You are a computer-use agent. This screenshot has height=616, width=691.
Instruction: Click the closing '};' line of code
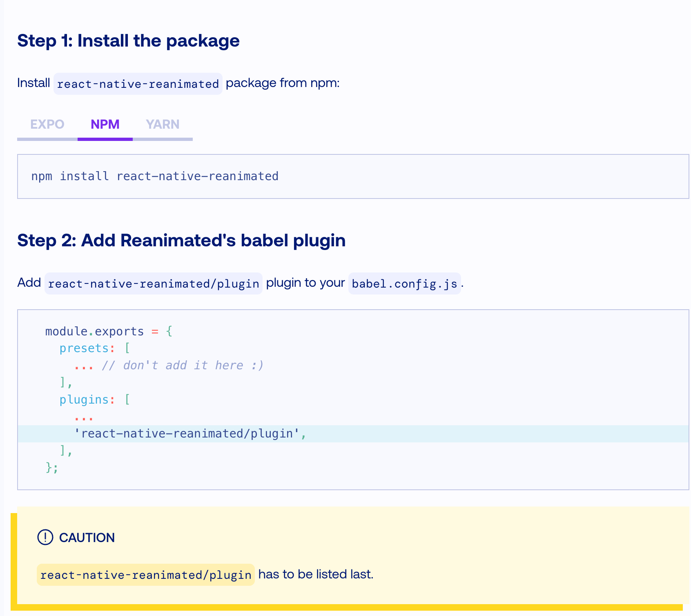[52, 468]
